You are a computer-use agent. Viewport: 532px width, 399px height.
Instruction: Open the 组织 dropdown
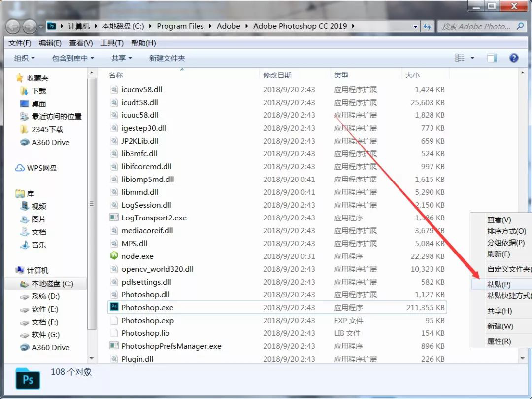pyautogui.click(x=25, y=58)
